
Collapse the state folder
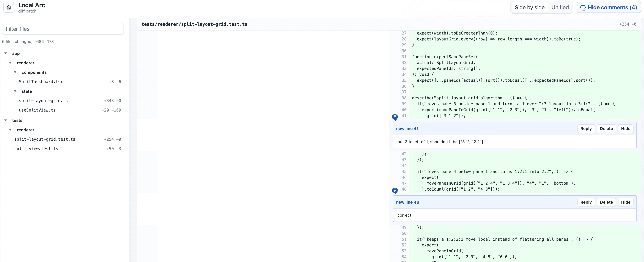(15, 91)
